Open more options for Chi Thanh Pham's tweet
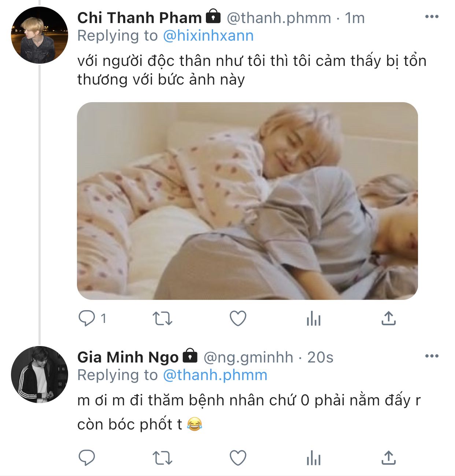This screenshot has width=455, height=476. [432, 17]
